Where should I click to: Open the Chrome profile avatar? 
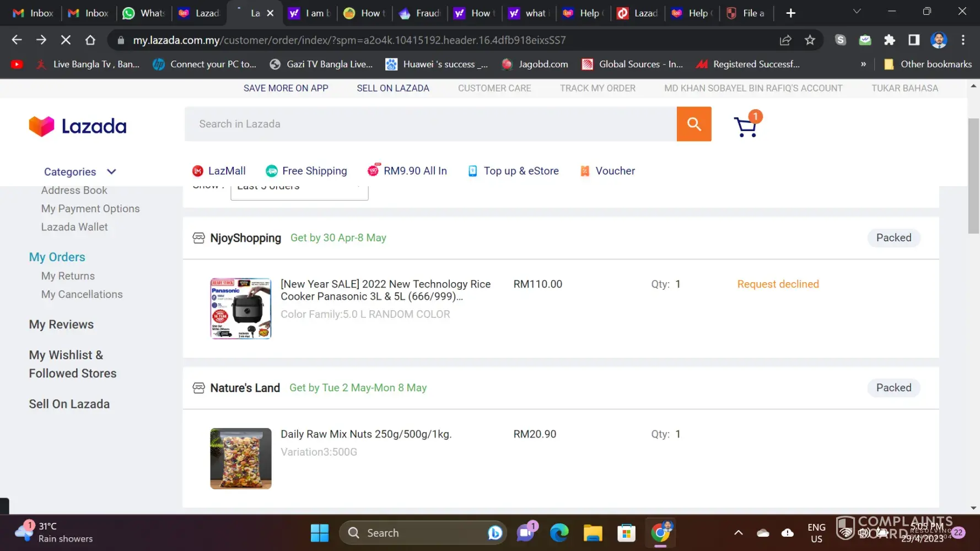click(x=939, y=40)
